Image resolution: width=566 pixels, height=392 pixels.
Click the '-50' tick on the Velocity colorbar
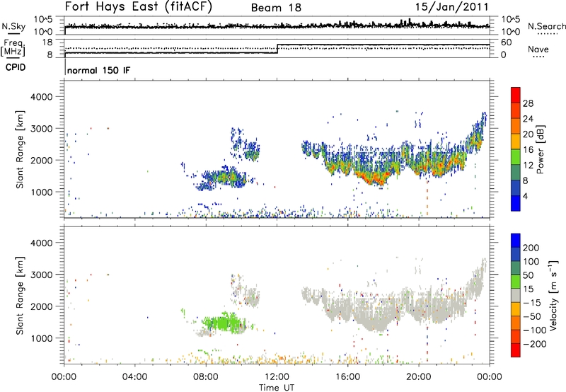pos(532,316)
